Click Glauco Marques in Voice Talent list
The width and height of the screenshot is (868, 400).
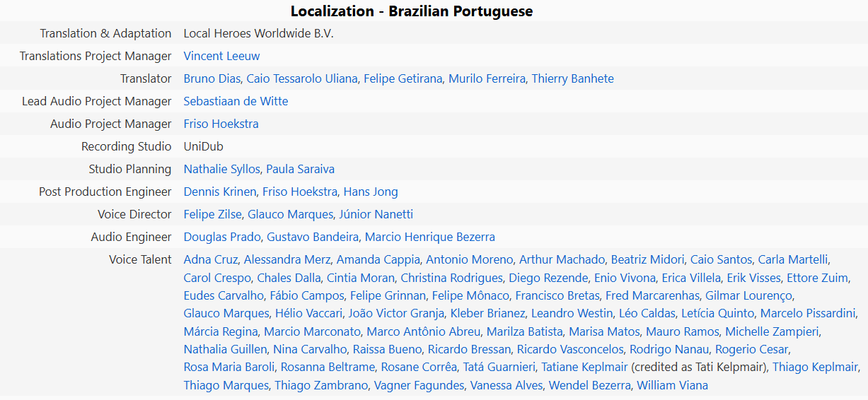[x=226, y=313]
